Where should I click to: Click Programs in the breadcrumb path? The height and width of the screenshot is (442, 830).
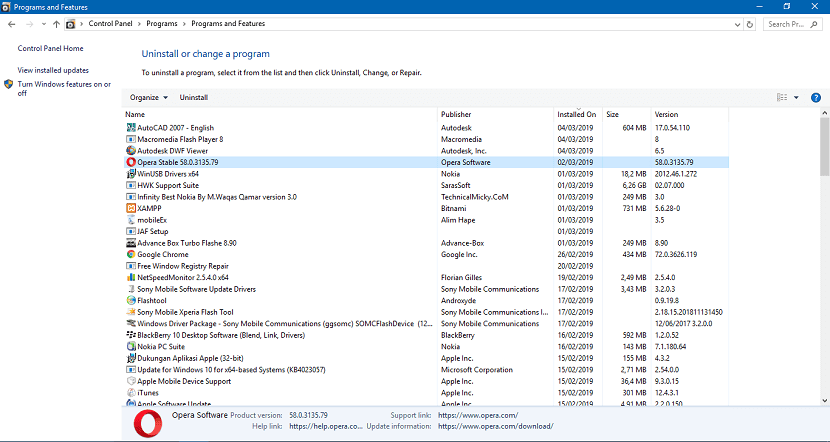162,24
